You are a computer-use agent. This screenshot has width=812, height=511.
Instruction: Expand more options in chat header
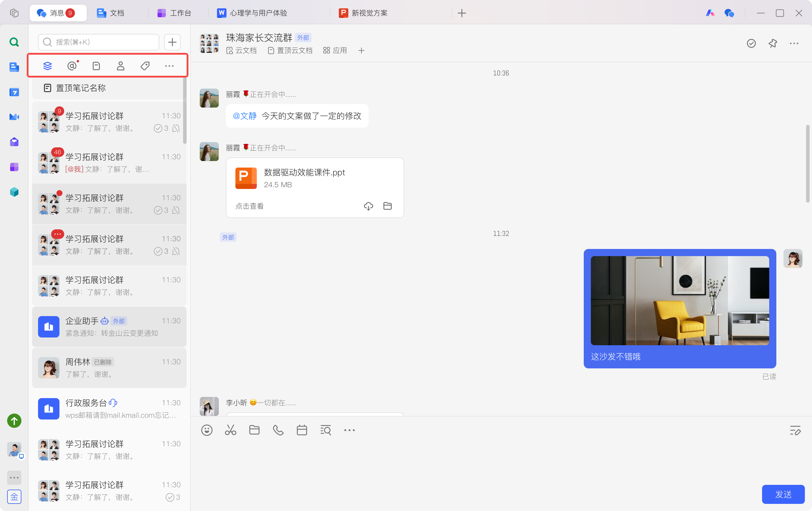click(794, 43)
